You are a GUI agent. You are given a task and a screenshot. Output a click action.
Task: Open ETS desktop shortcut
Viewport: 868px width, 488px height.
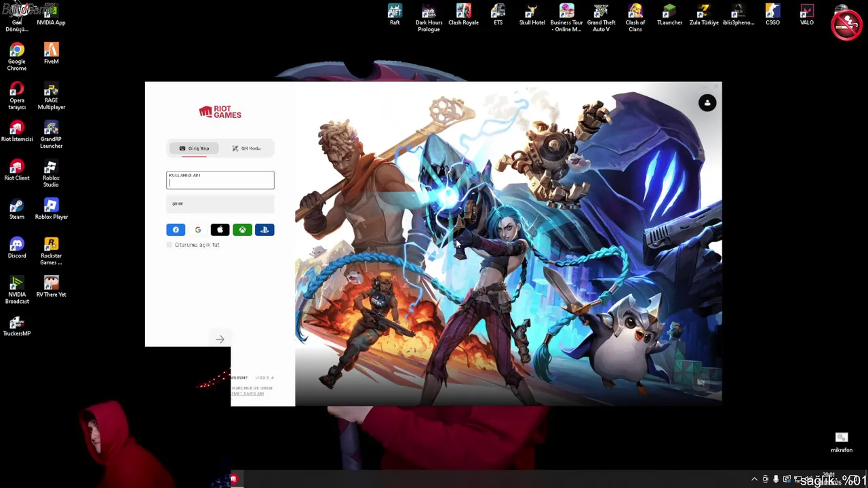tap(498, 15)
